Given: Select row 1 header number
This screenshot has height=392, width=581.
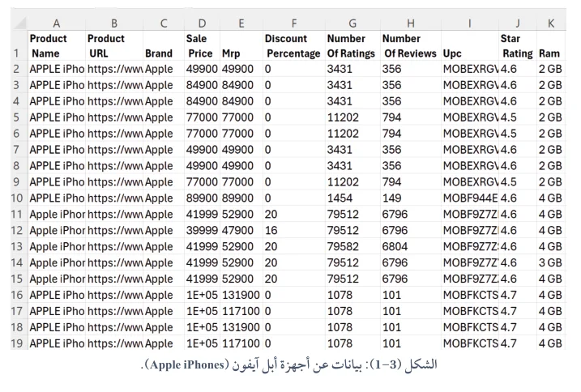Looking at the screenshot, I should (16, 53).
